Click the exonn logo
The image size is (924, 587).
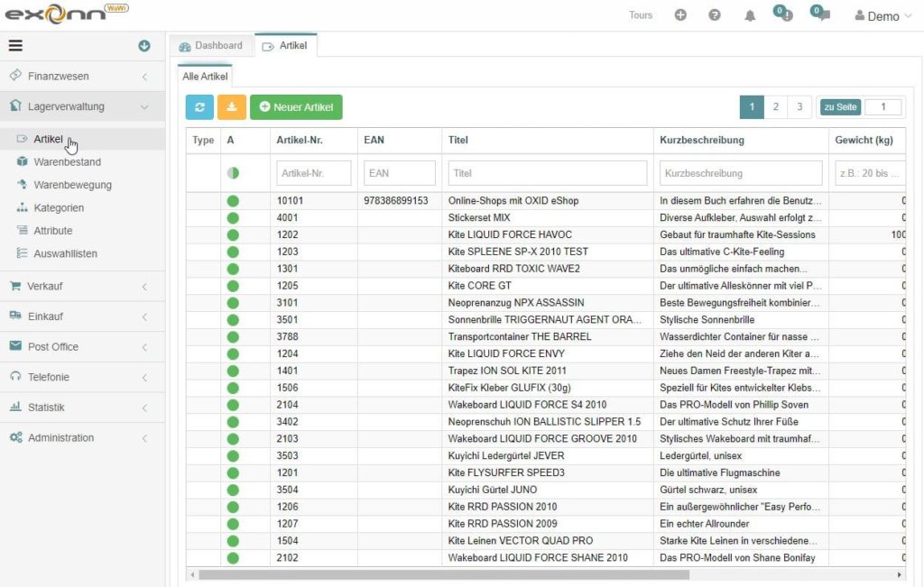click(x=66, y=14)
